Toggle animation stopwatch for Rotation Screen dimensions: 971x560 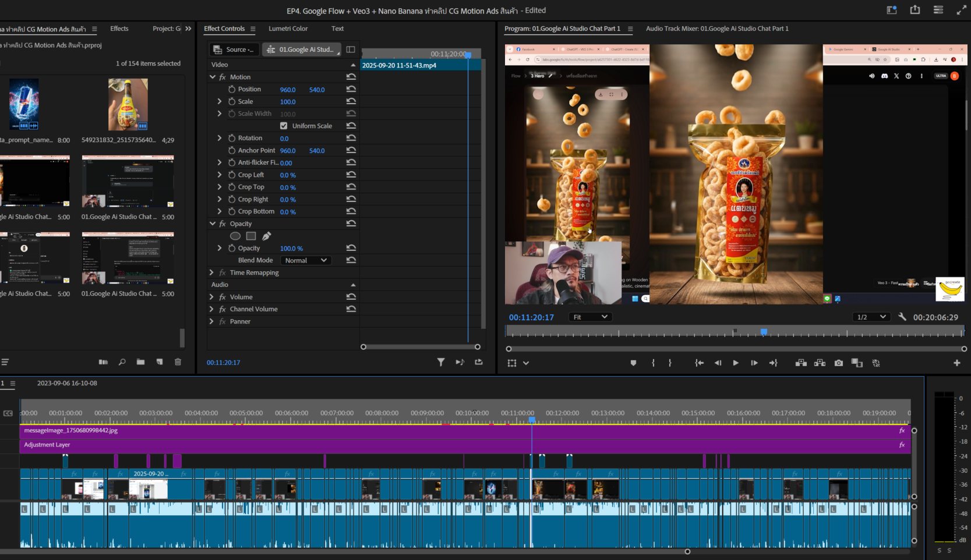[x=232, y=138]
